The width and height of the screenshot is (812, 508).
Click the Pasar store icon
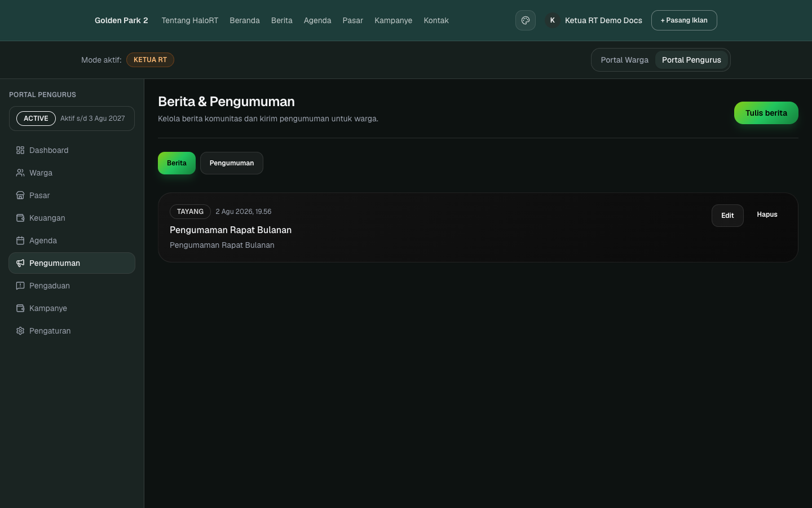click(20, 195)
